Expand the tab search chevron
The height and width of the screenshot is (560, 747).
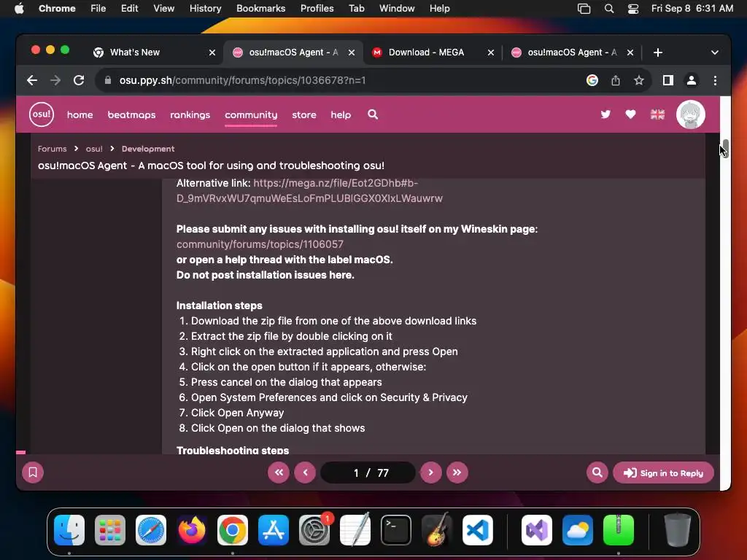(x=715, y=52)
